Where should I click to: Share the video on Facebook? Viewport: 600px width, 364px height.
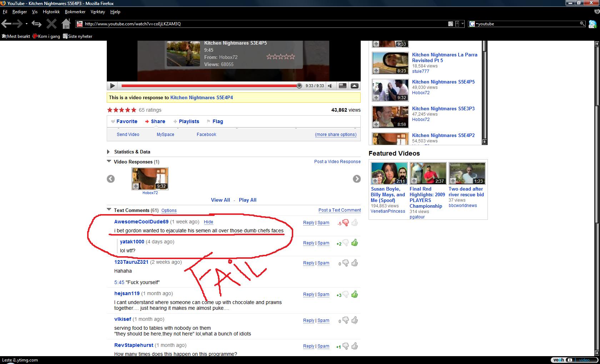[x=206, y=135]
